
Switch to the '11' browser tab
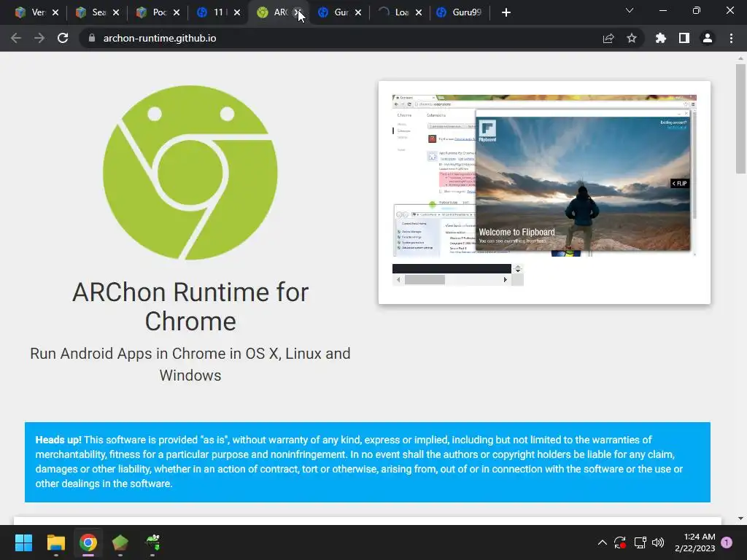212,12
